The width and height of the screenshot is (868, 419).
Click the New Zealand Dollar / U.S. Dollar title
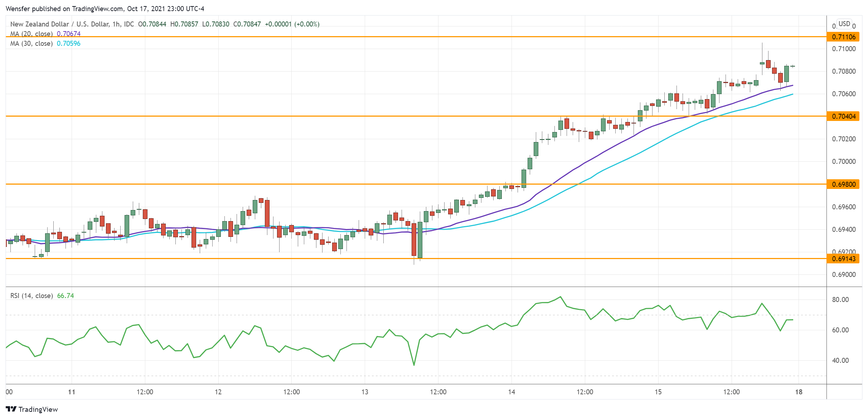(59, 24)
